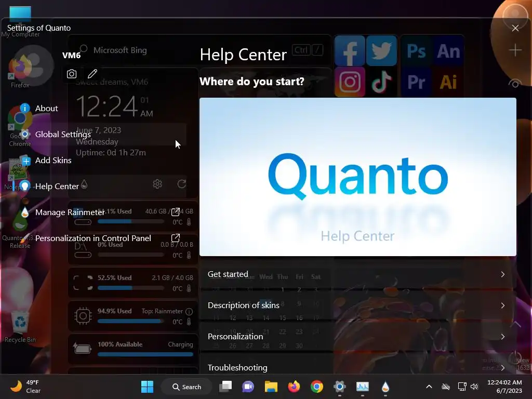
Task: Open the Windows Start menu
Action: [147, 387]
